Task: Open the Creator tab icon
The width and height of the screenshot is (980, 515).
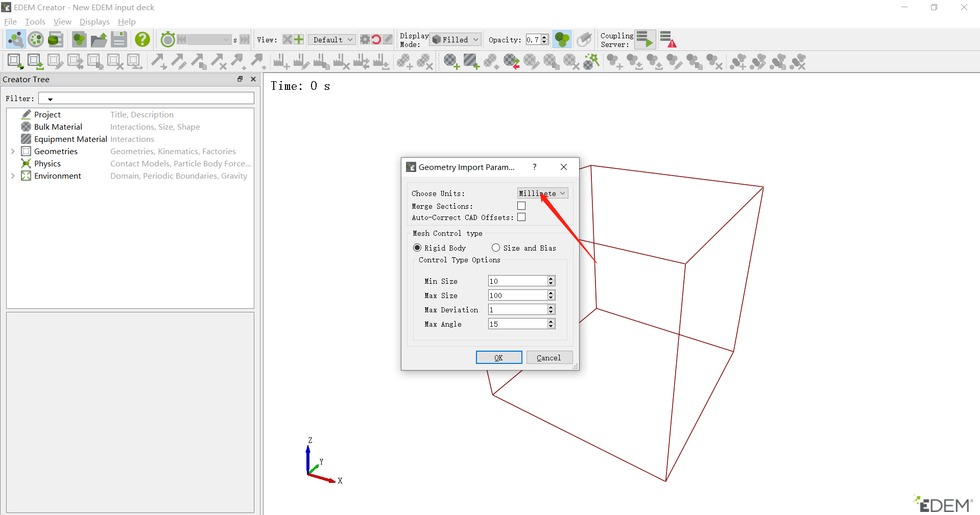Action: pos(16,39)
